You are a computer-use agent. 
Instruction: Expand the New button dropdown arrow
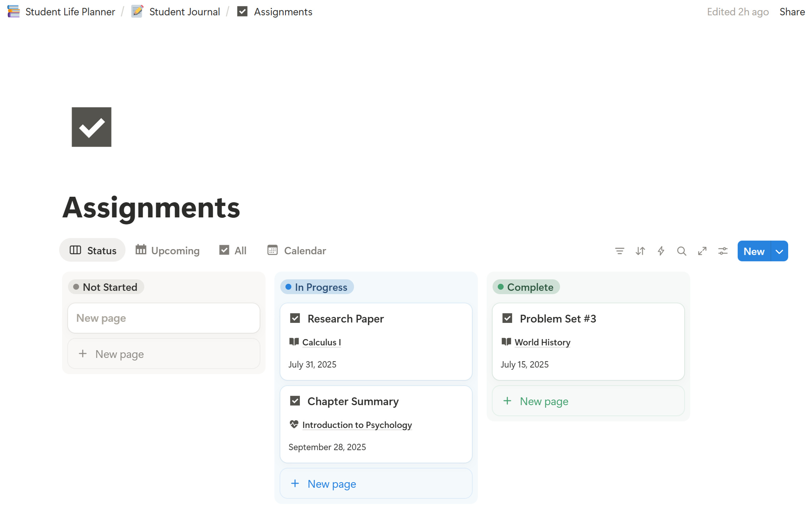pos(779,251)
